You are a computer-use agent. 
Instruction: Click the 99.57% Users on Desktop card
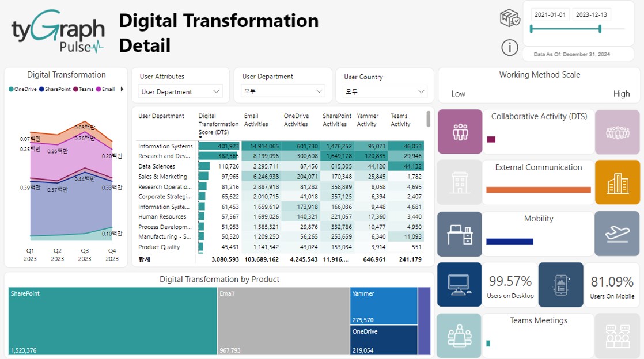click(510, 285)
